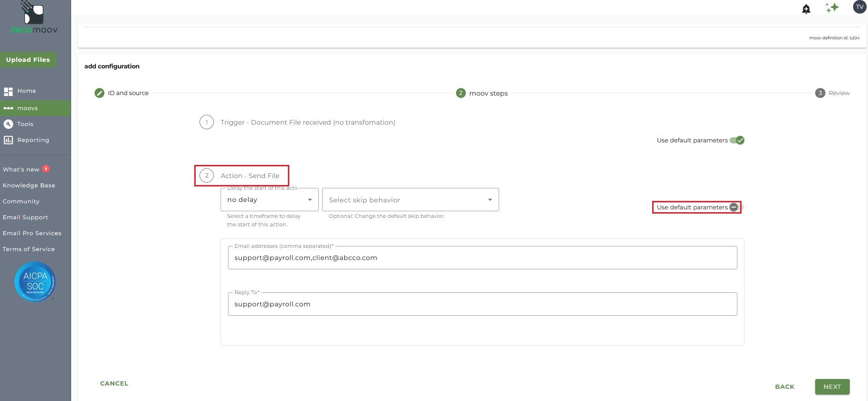Open the What's new link
868x401 pixels.
21,170
